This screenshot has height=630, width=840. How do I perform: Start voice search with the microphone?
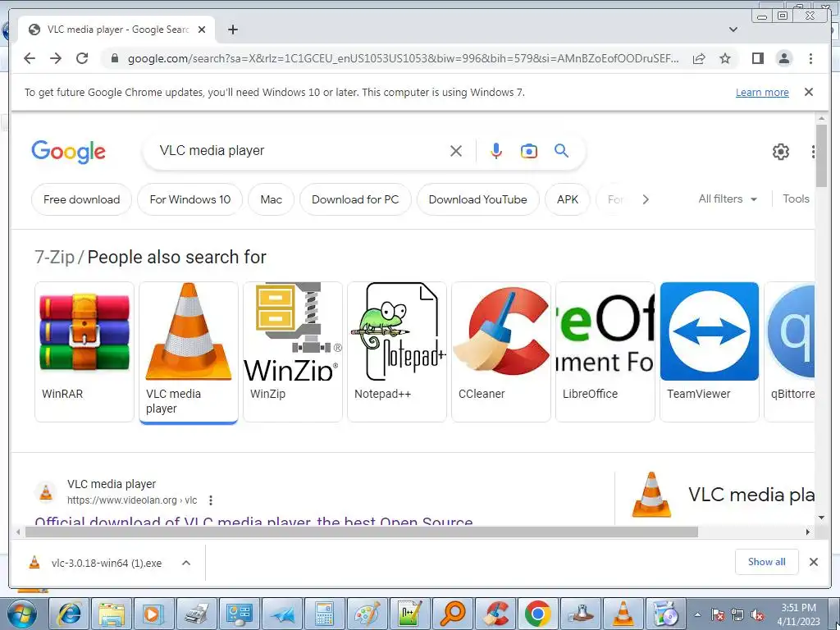pos(496,151)
